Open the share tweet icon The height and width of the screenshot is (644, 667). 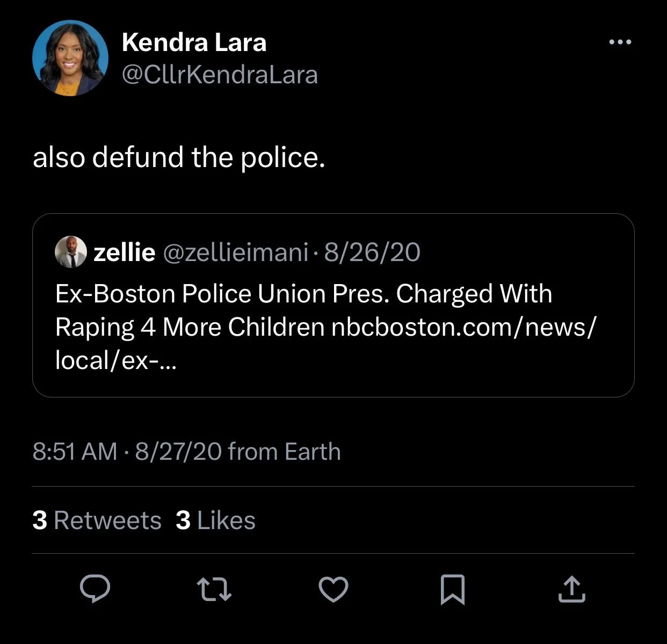(x=571, y=589)
